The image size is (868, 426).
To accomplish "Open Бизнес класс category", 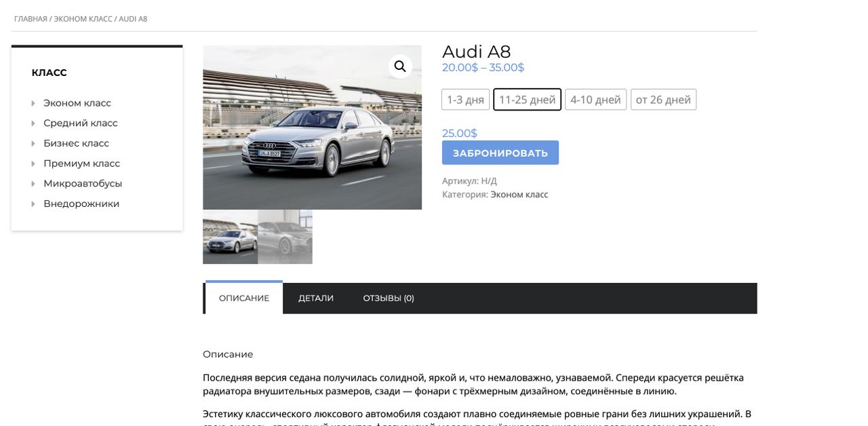I will (x=76, y=143).
